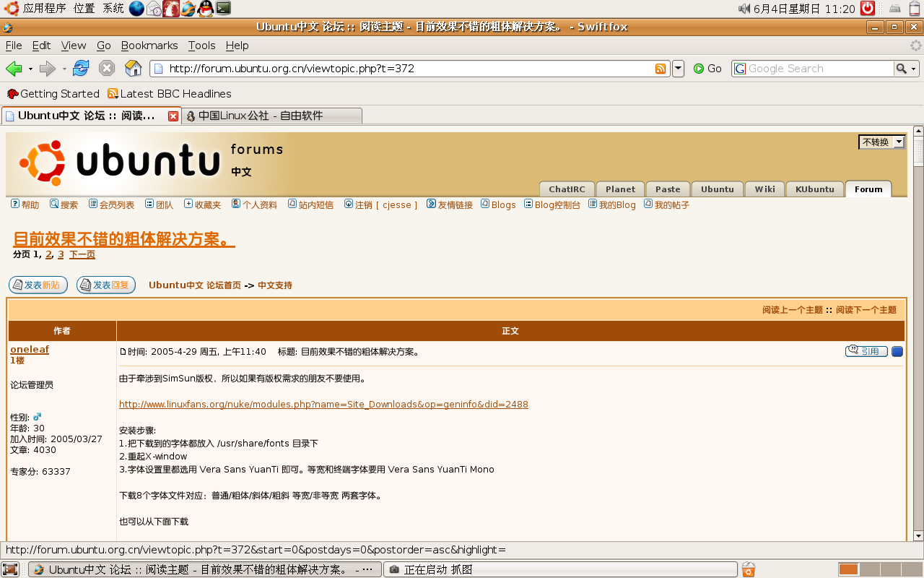Open the Wiki site tab
924x578 pixels.
point(765,189)
